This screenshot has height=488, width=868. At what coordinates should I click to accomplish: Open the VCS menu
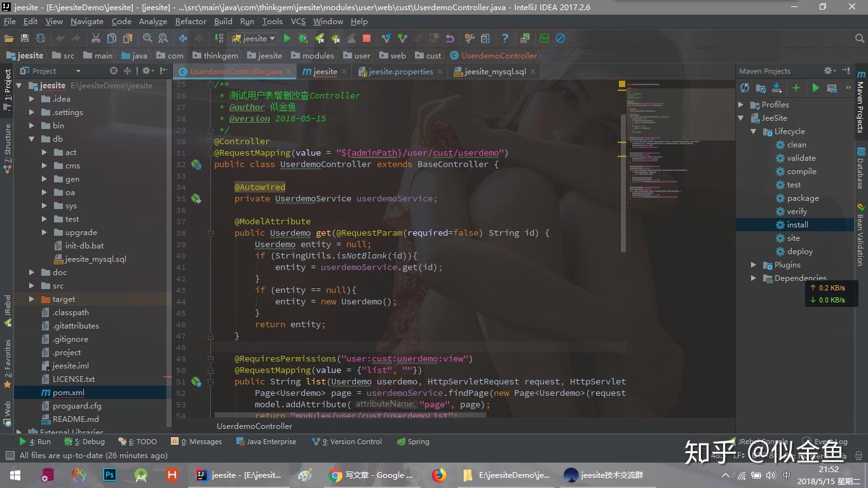coord(298,22)
